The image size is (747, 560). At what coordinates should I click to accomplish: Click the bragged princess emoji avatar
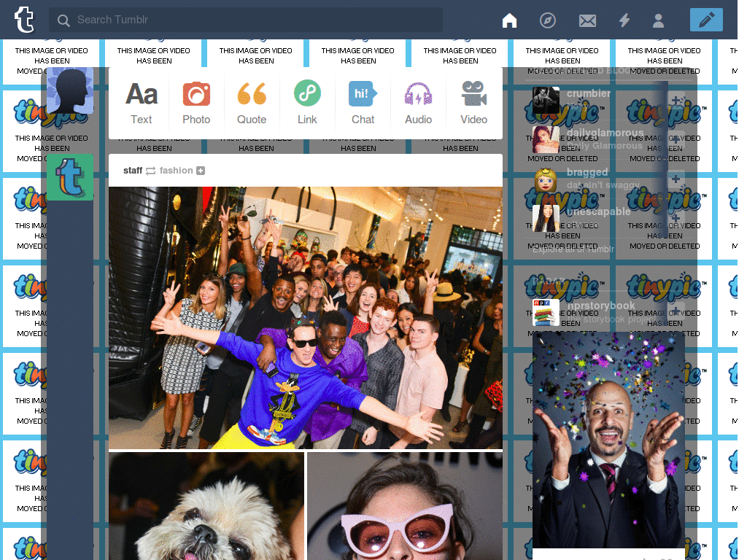546,179
